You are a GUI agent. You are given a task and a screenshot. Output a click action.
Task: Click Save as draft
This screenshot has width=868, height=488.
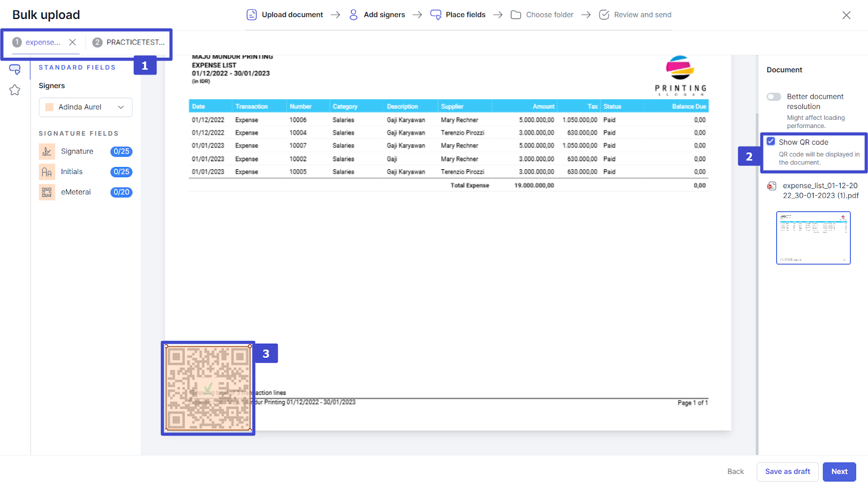tap(787, 472)
